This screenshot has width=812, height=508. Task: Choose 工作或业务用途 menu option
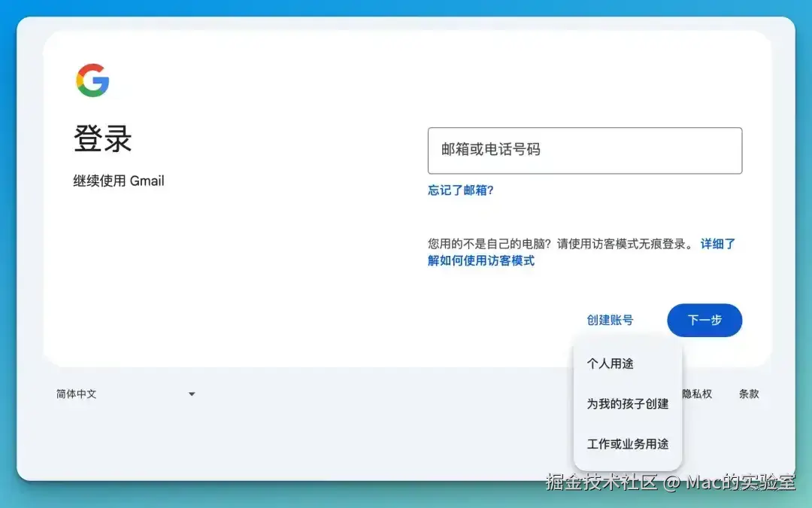tap(628, 444)
